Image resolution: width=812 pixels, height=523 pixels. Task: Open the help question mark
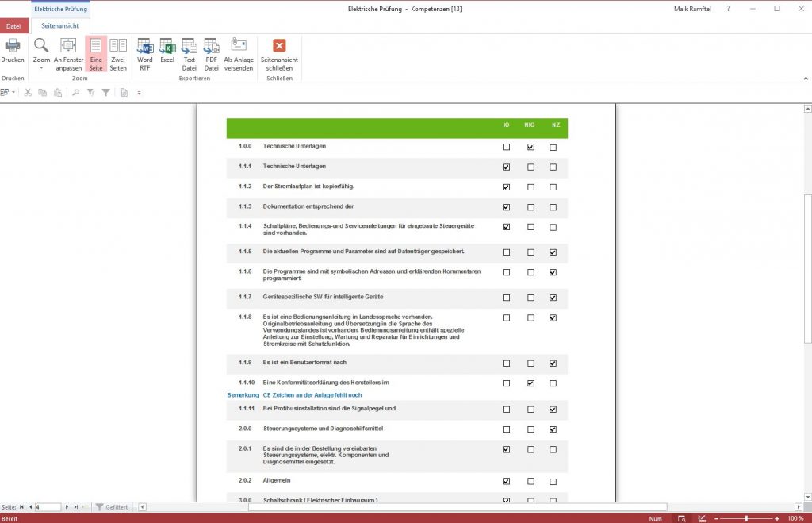[728, 9]
